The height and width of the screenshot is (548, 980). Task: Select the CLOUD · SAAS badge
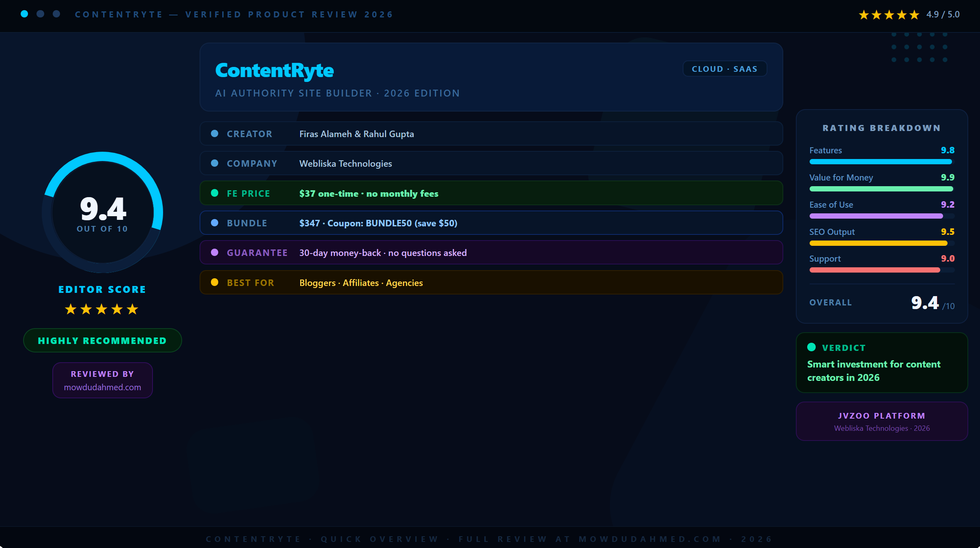(x=725, y=69)
